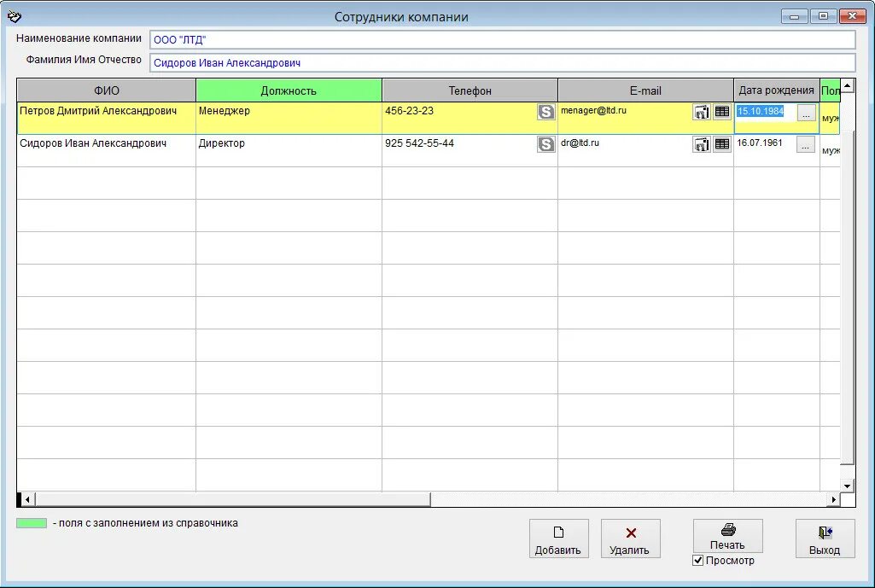Maximize the Сотрудники компании window
The height and width of the screenshot is (588, 875).
(823, 16)
